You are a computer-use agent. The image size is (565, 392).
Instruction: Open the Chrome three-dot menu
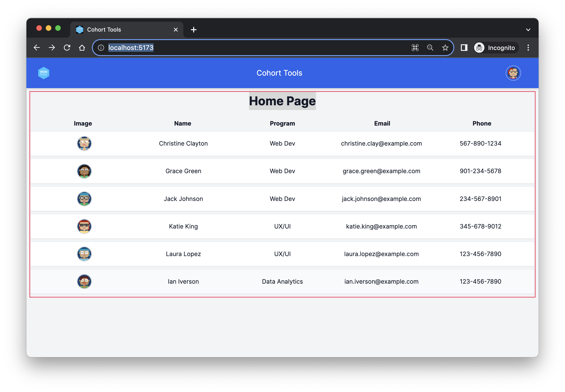click(528, 48)
